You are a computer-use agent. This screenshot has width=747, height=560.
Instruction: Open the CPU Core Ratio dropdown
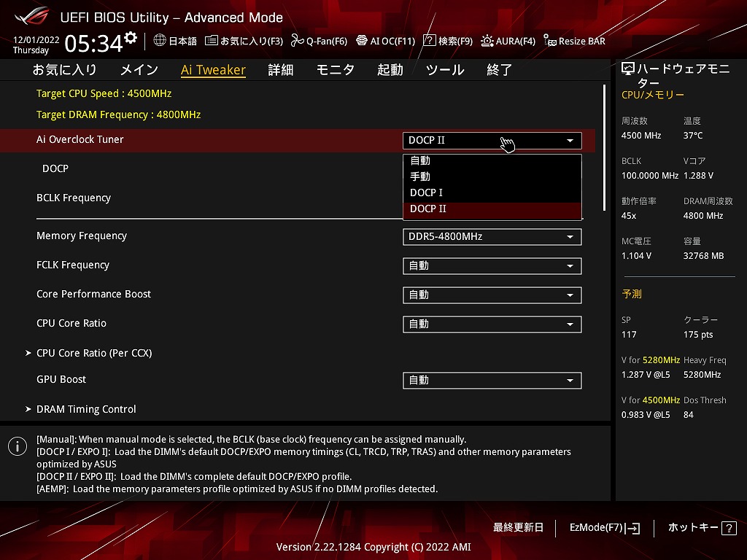492,324
